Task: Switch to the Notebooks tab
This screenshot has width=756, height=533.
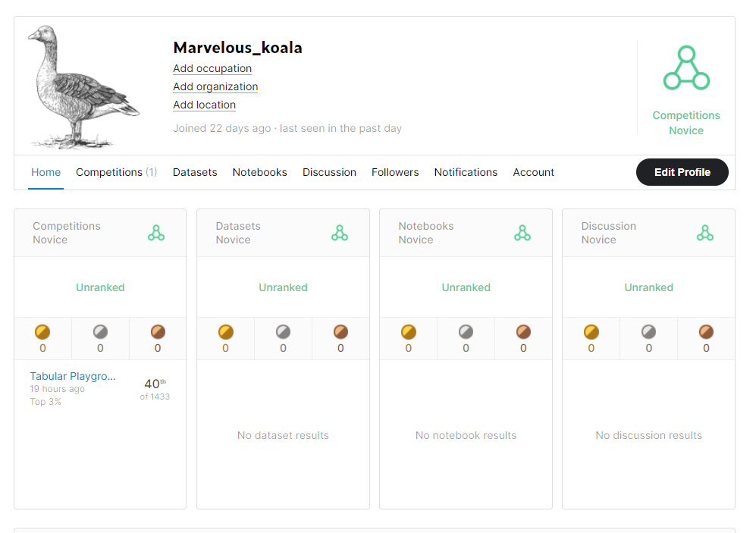Action: point(259,172)
